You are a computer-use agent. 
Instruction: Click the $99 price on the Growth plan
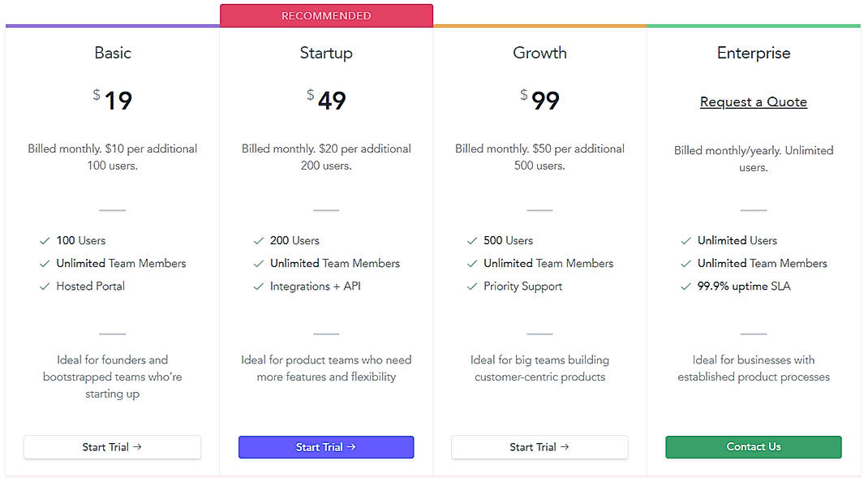539,99
